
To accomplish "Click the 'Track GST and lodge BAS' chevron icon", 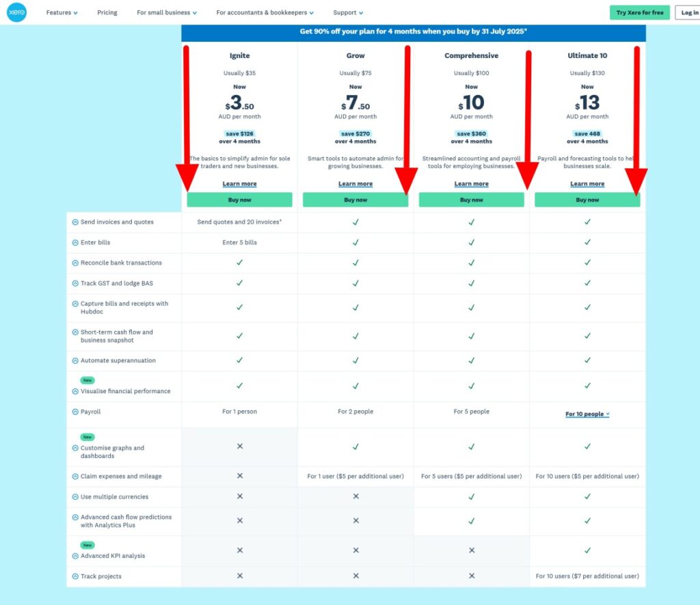I will (75, 283).
